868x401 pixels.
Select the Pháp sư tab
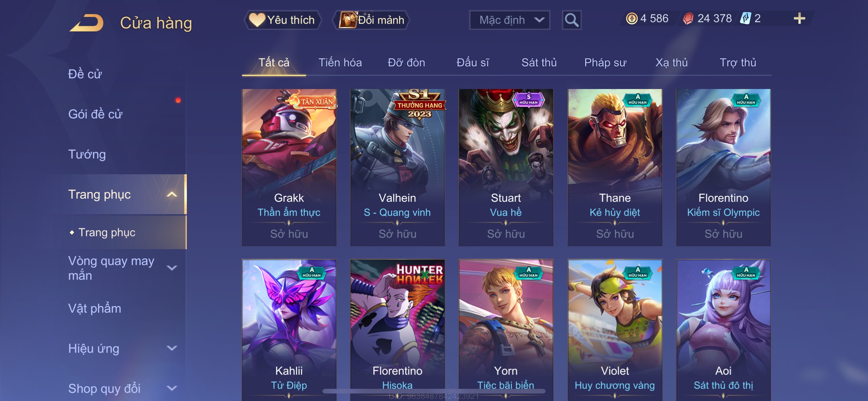(x=605, y=63)
